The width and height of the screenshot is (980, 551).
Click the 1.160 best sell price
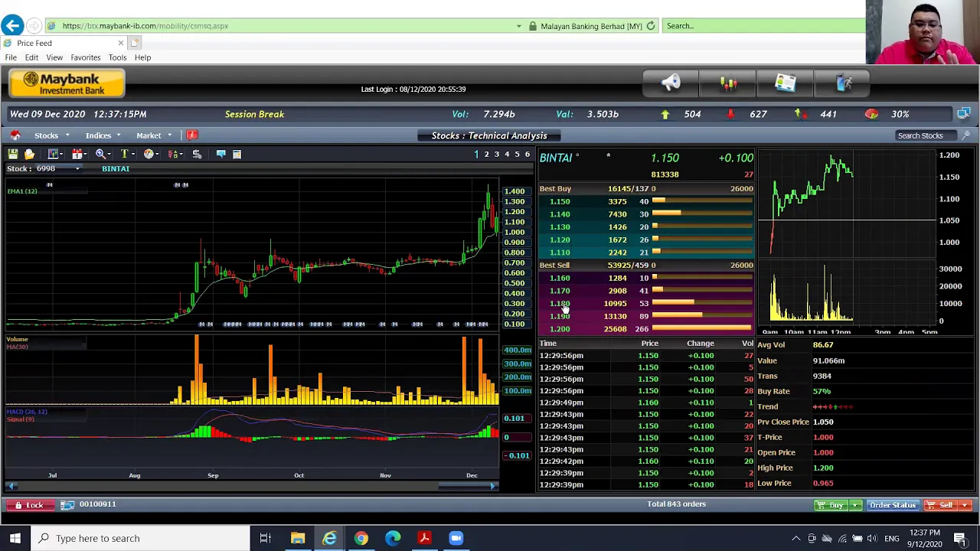coord(560,278)
